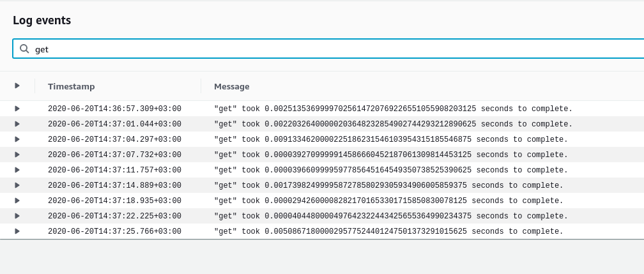The image size is (644, 274).
Task: Expand log event at 14:36:57.309
Action: click(17, 109)
